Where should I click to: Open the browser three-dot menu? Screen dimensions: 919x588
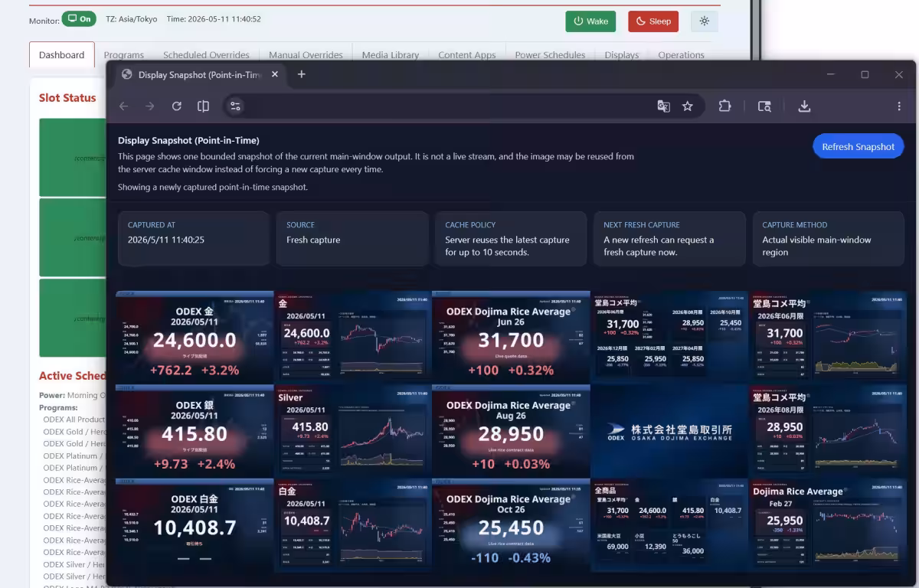click(899, 106)
